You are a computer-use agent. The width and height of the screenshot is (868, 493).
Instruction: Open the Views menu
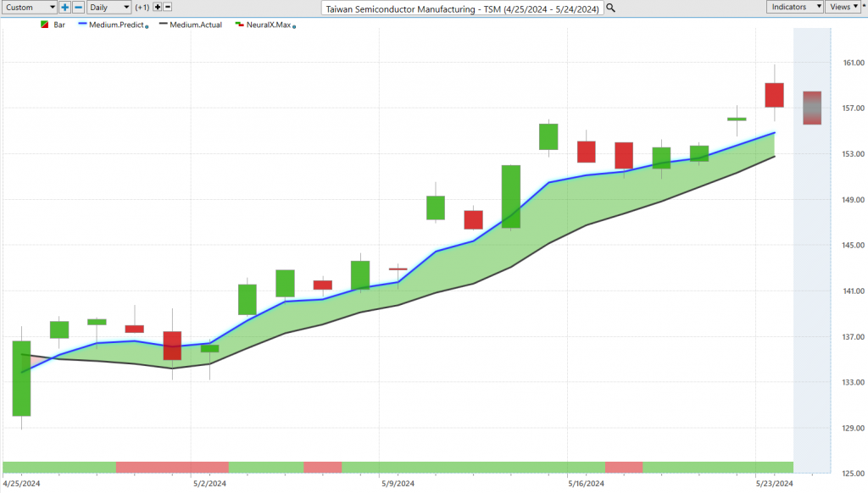842,7
